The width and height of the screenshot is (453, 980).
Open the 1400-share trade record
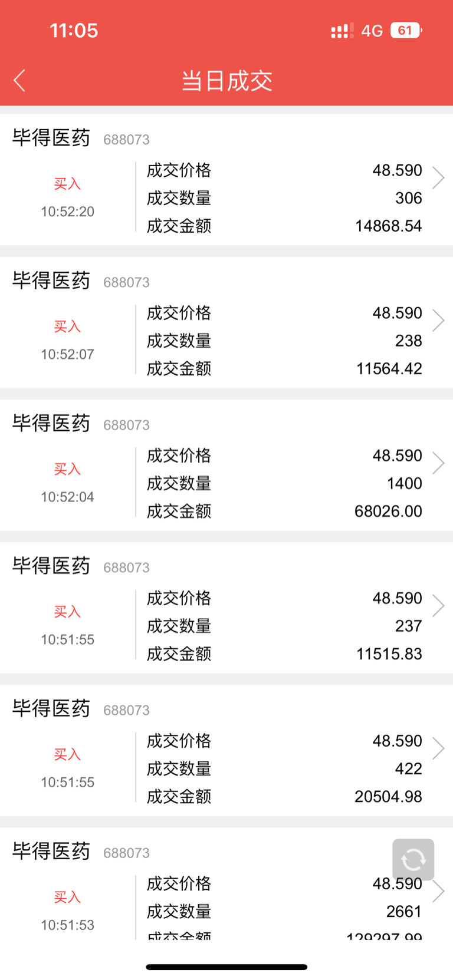coord(226,465)
